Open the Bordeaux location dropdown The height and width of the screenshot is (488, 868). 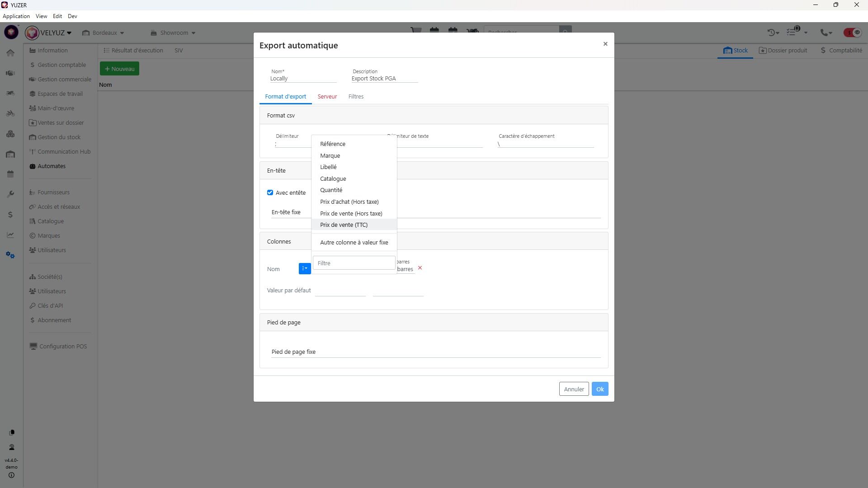coord(104,33)
